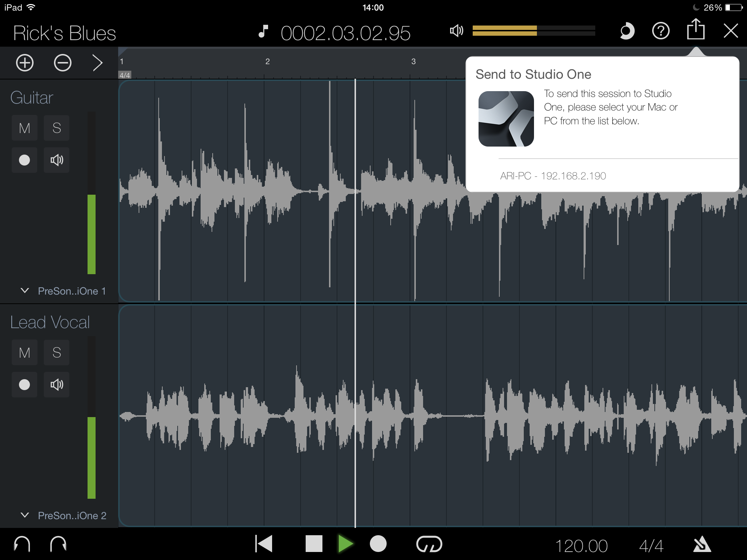
Task: Return to start of song
Action: (x=264, y=544)
